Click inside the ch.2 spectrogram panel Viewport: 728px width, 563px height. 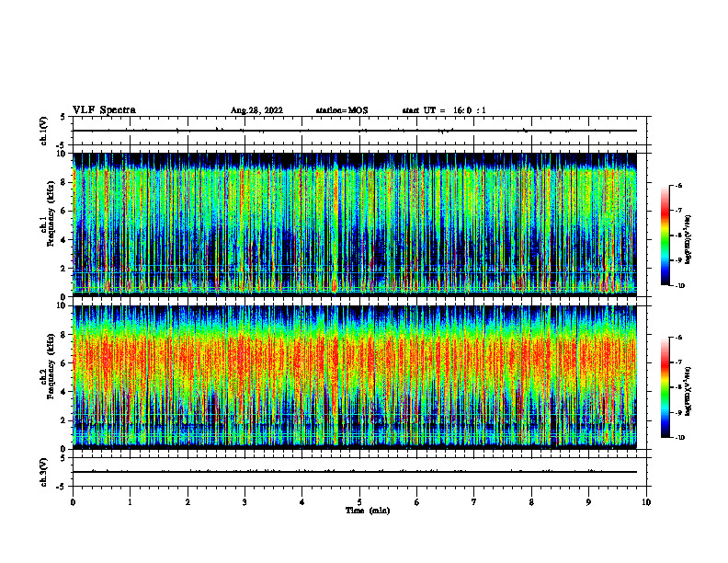pyautogui.click(x=355, y=377)
